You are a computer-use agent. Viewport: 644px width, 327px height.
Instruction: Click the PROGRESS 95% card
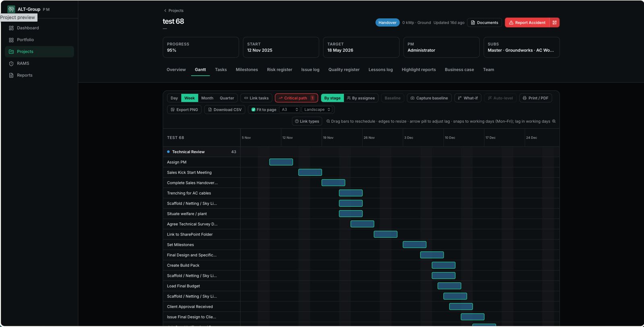tap(200, 47)
